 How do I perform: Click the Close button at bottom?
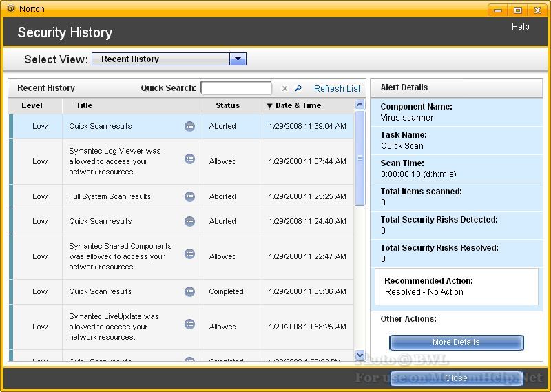click(456, 378)
